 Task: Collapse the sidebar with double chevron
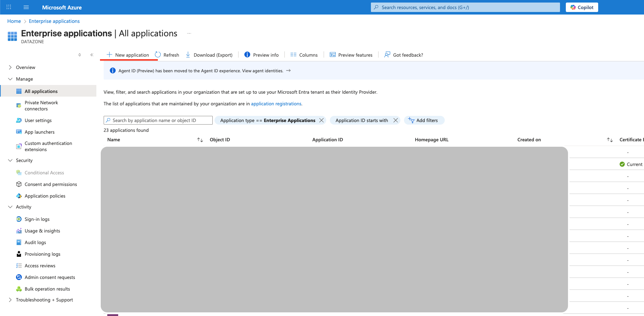coord(92,55)
